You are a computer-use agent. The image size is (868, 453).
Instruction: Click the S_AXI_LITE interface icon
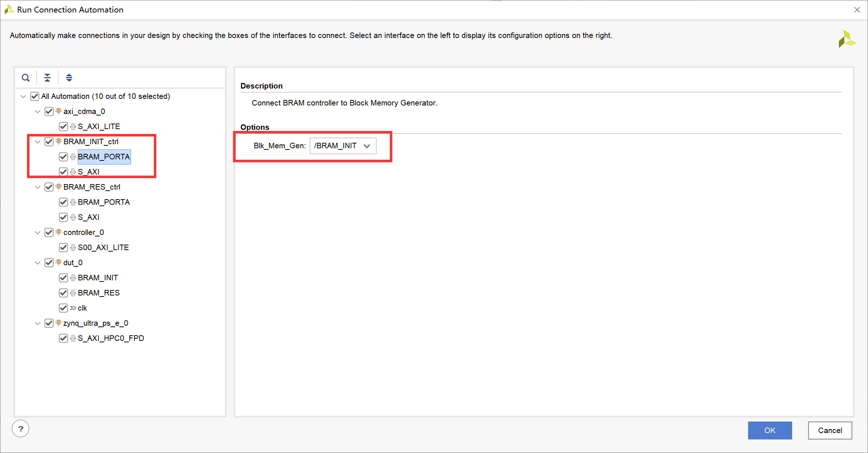click(x=73, y=127)
